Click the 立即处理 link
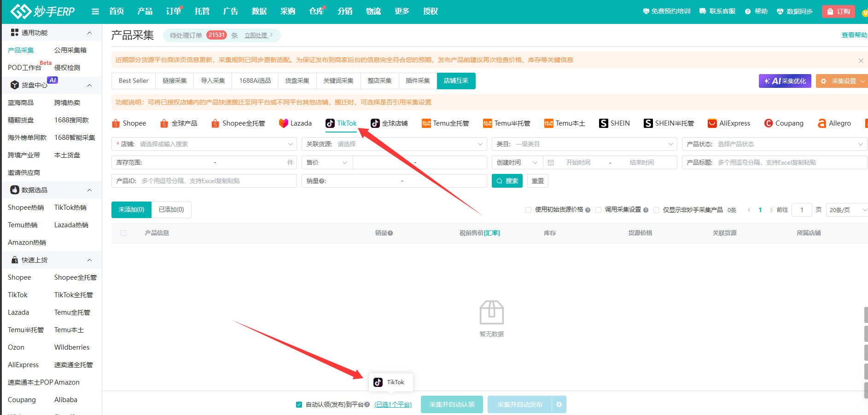The width and height of the screenshot is (868, 415). (x=256, y=35)
